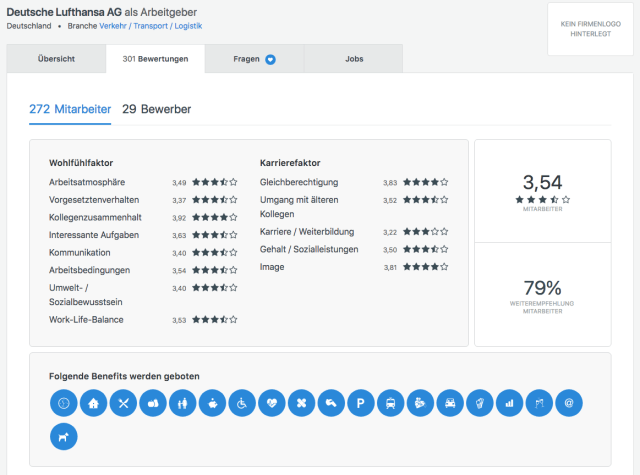Switch to the Jobs tab
The image size is (640, 475).
click(354, 59)
